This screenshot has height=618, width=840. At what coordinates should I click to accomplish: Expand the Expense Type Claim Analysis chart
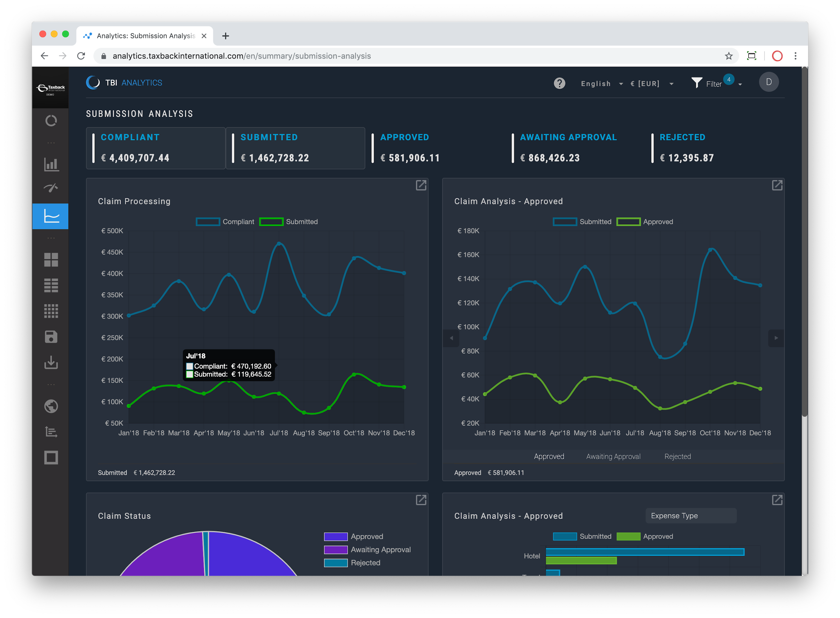(777, 500)
